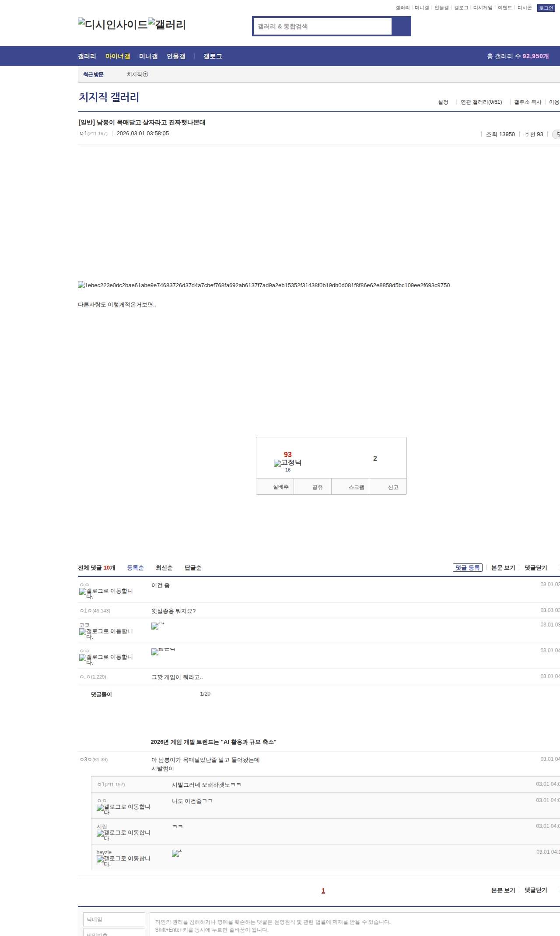Click commenter name ㅇ1ㅇ(49.143)
Screen dimensions: 560x936
(95, 611)
